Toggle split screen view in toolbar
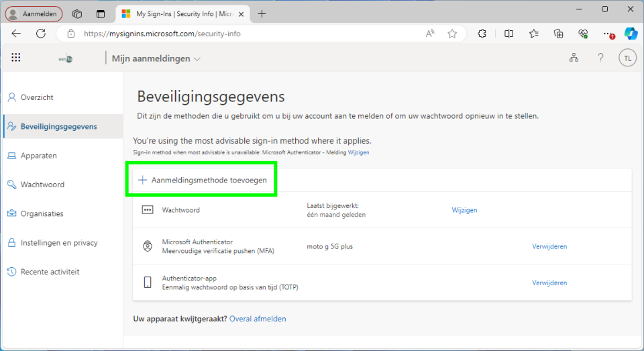 pos(508,34)
